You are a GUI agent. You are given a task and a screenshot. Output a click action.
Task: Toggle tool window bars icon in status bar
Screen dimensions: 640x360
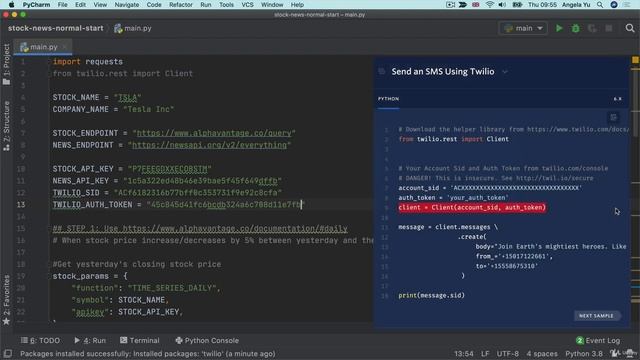(7, 353)
